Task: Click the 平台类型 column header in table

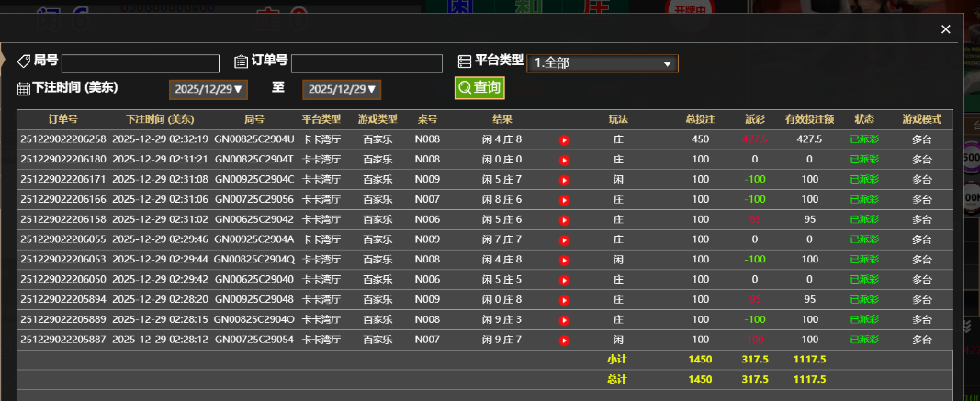Action: click(321, 119)
